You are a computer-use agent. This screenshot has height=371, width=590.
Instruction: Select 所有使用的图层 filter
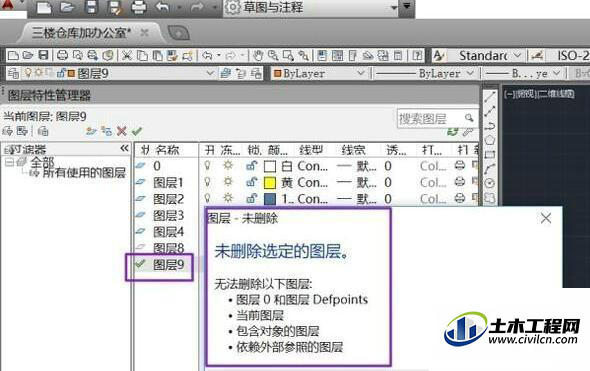click(x=84, y=173)
